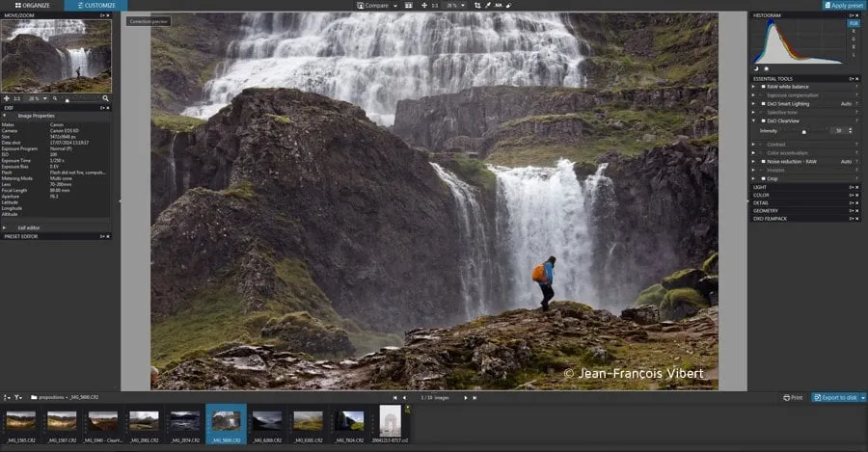Show highlight clipping in Histogram
Image resolution: width=868 pixels, height=452 pixels.
766,68
